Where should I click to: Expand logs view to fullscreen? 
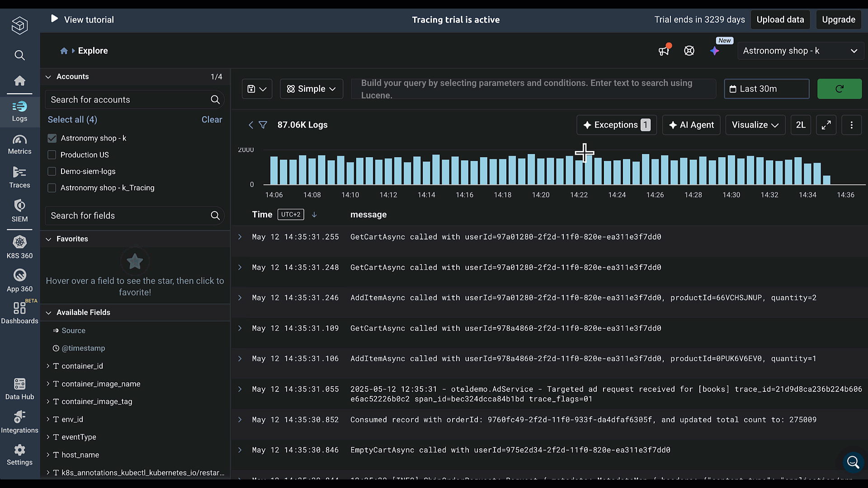point(826,125)
